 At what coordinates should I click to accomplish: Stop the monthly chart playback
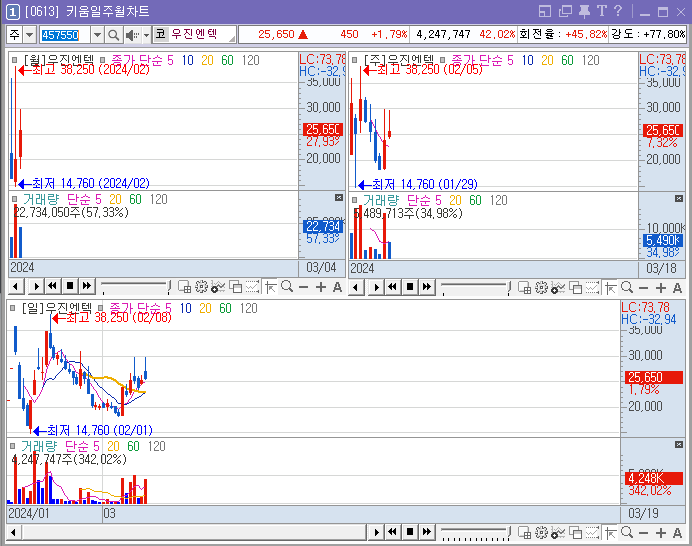69,286
